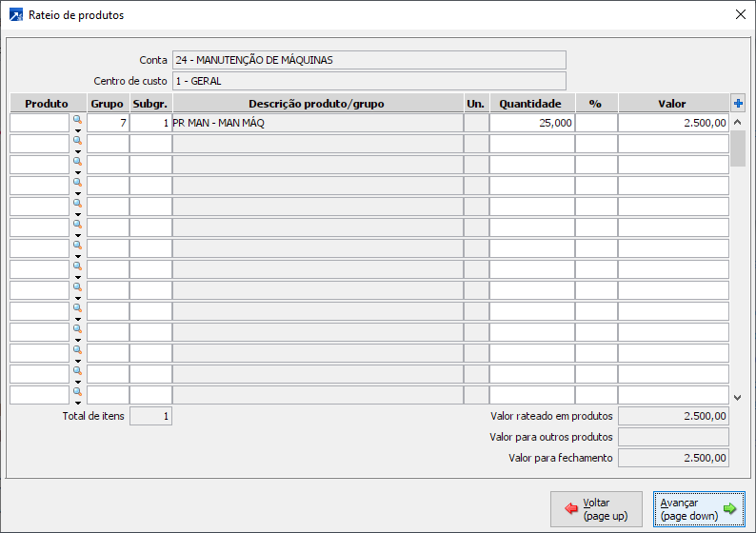Click the blue plus icon to add row
This screenshot has height=533, width=756.
click(x=738, y=103)
